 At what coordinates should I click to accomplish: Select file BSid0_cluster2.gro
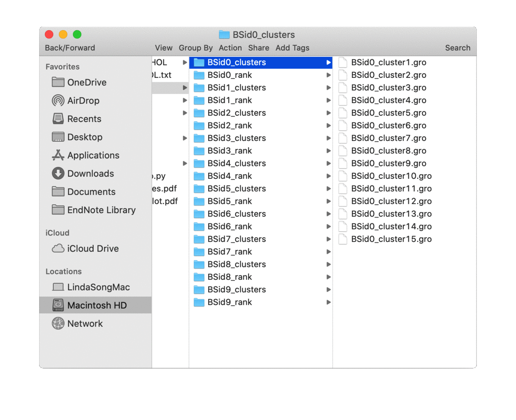click(388, 75)
